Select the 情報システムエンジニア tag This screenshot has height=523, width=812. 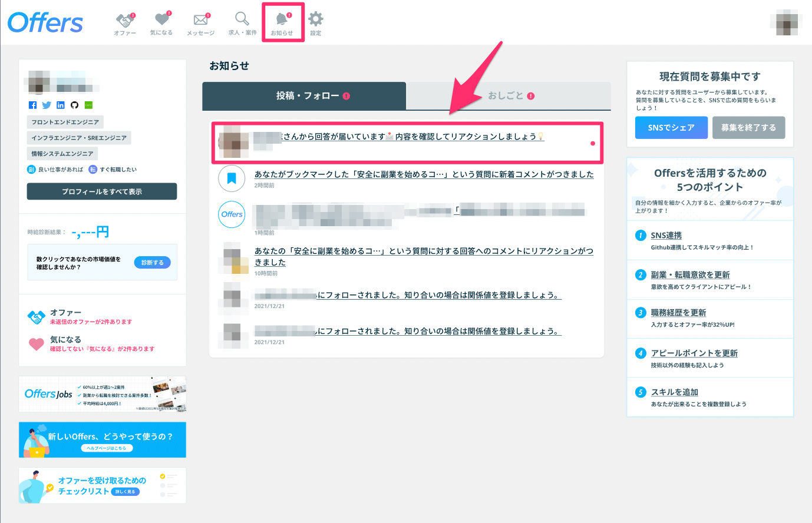click(x=62, y=154)
